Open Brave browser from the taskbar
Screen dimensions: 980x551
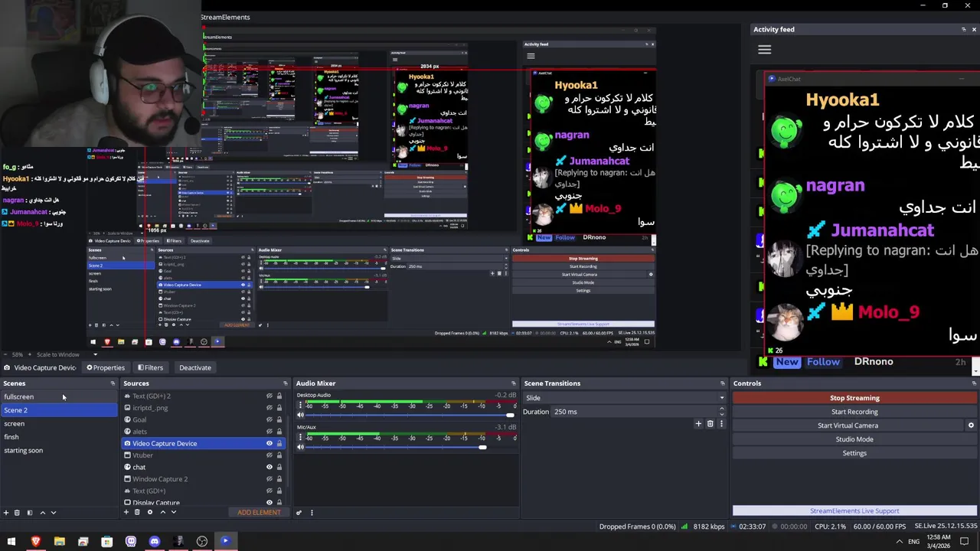35,542
